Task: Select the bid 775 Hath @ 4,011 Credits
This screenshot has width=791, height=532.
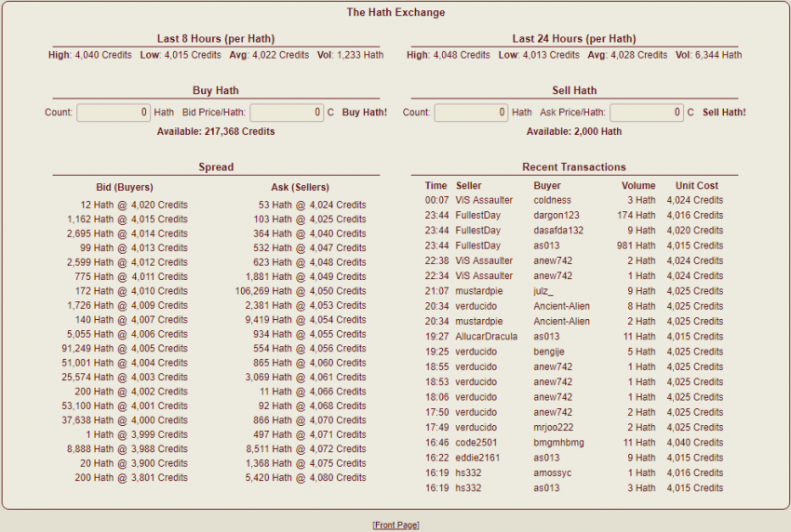Action: pos(130,277)
